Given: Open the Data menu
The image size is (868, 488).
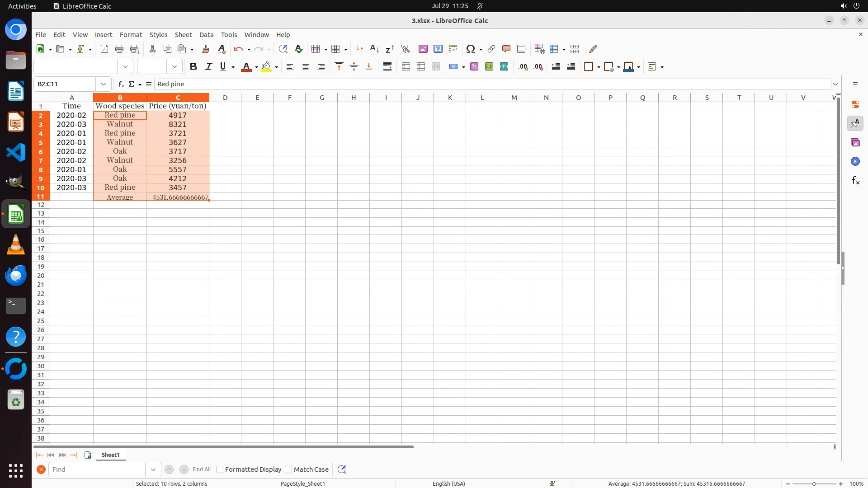Looking at the screenshot, I should pyautogui.click(x=206, y=35).
